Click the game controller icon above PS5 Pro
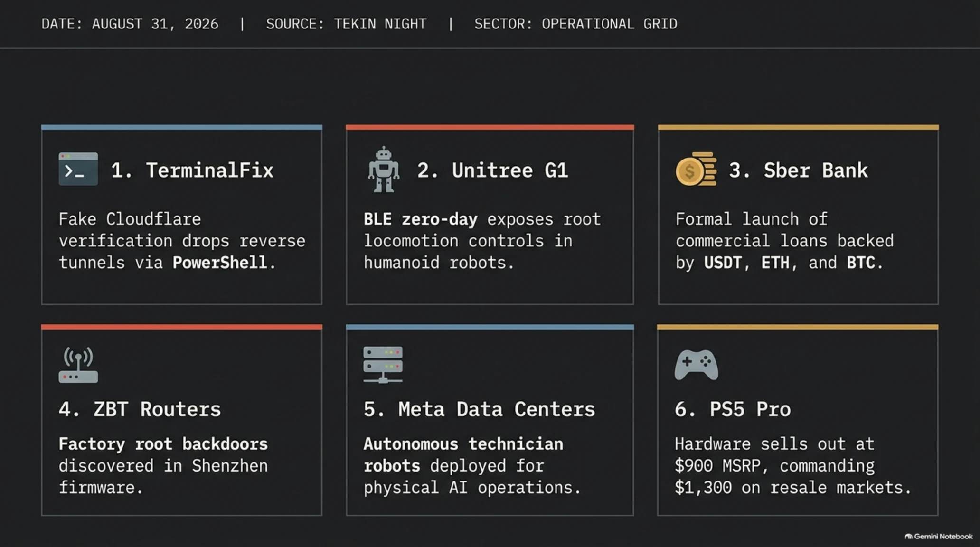The height and width of the screenshot is (547, 980). coord(696,365)
